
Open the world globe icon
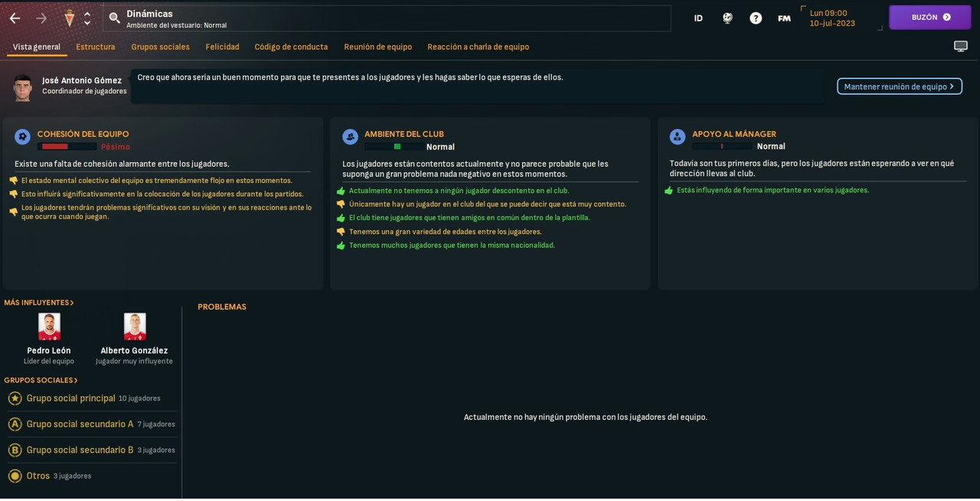point(727,18)
